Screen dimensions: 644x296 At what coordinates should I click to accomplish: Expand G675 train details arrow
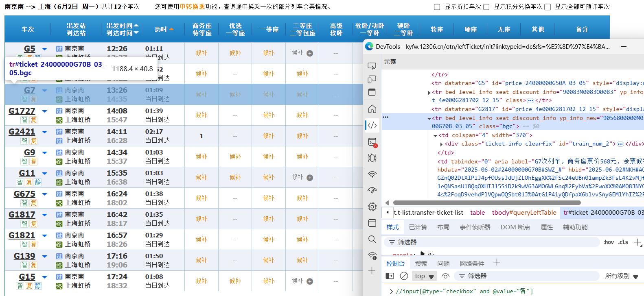45,194
